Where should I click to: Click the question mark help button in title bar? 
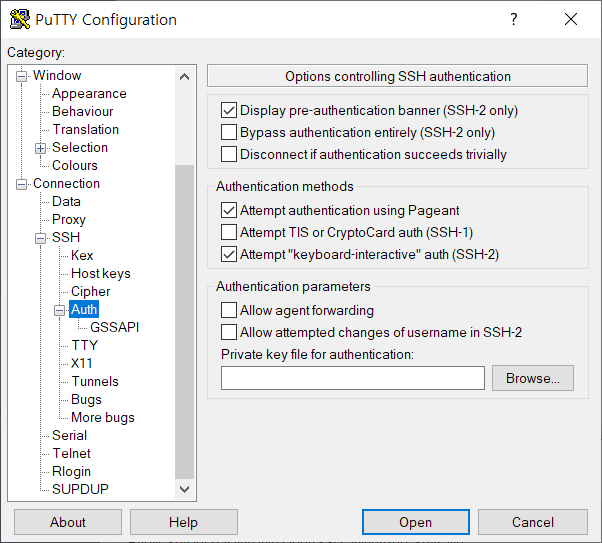click(x=514, y=19)
